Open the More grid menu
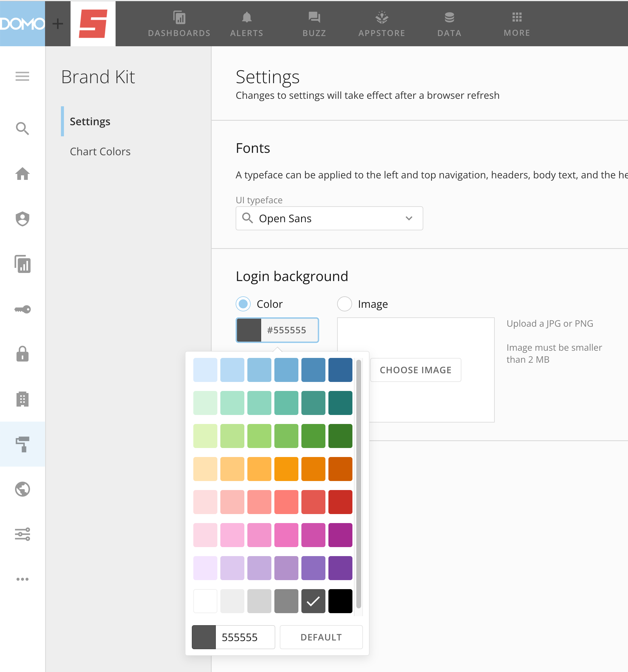 pyautogui.click(x=517, y=18)
